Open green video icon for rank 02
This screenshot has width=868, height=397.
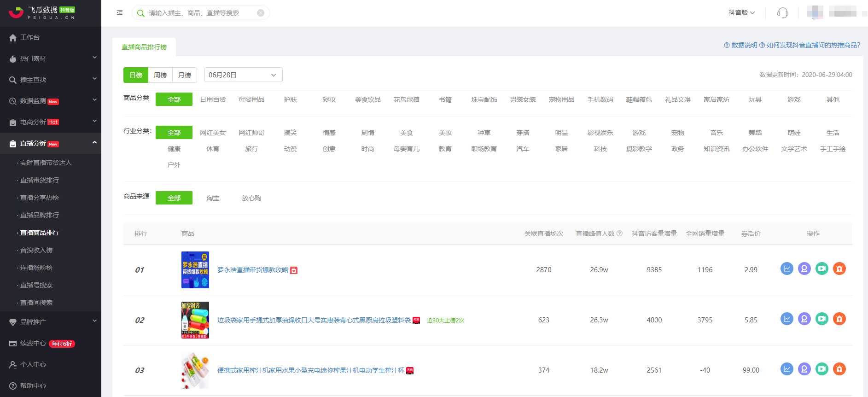pyautogui.click(x=822, y=319)
